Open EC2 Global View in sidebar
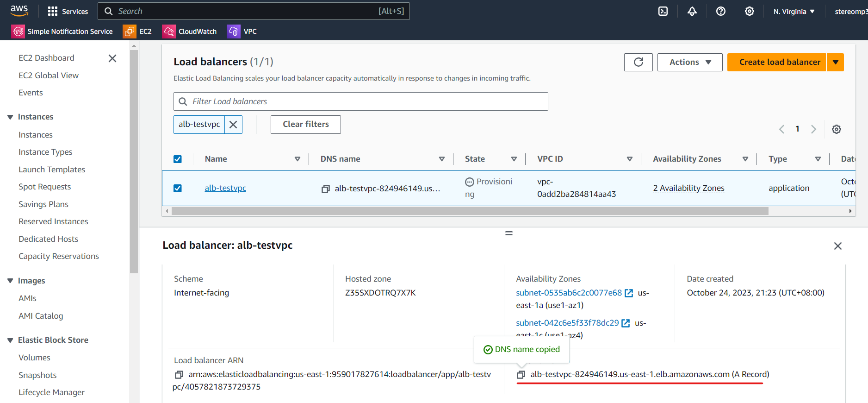 coord(49,76)
